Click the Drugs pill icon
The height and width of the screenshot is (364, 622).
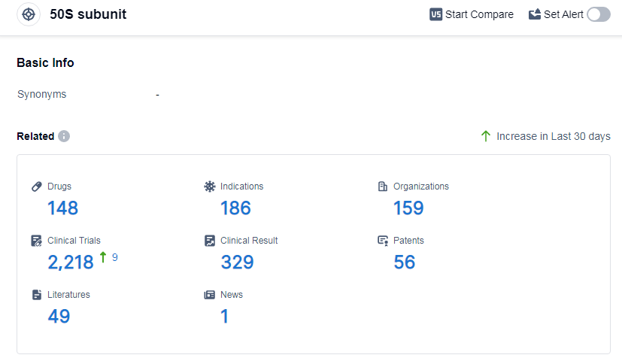pos(37,187)
